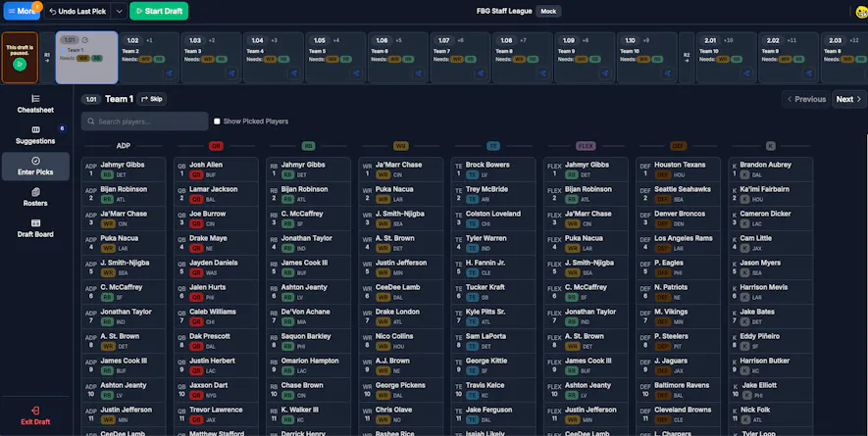Focus the Search players field
The width and height of the screenshot is (868, 436).
pos(145,121)
